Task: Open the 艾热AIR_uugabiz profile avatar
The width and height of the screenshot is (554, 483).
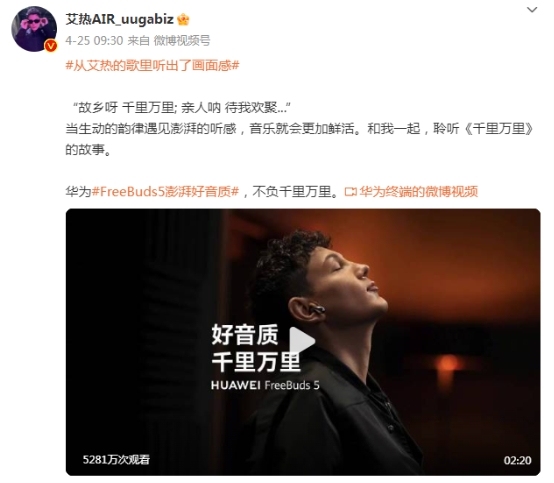Action: [34, 29]
